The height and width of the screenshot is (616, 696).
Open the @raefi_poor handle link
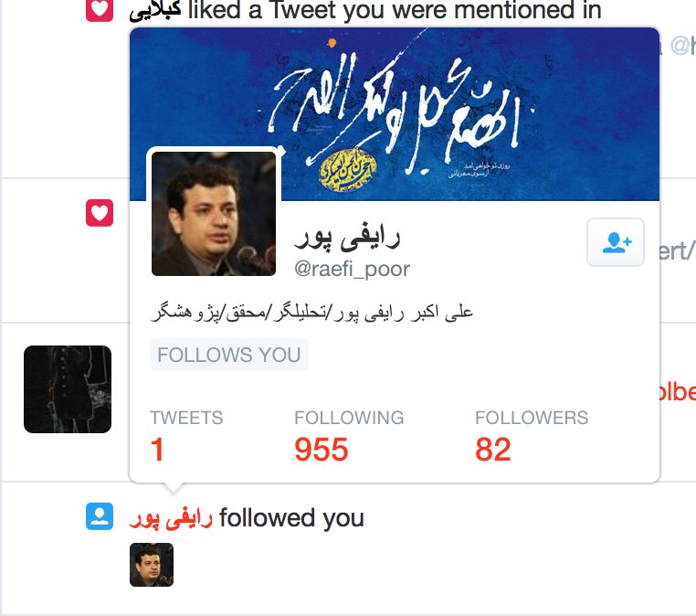tap(352, 269)
